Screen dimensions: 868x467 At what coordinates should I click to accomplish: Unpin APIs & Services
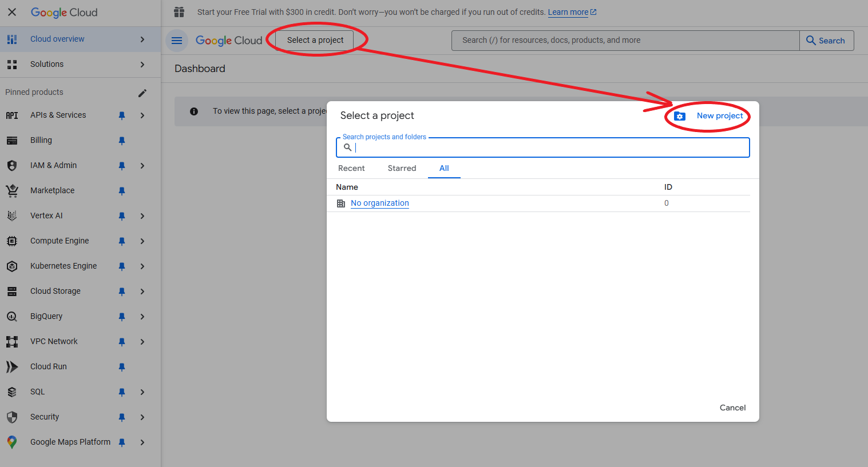122,115
